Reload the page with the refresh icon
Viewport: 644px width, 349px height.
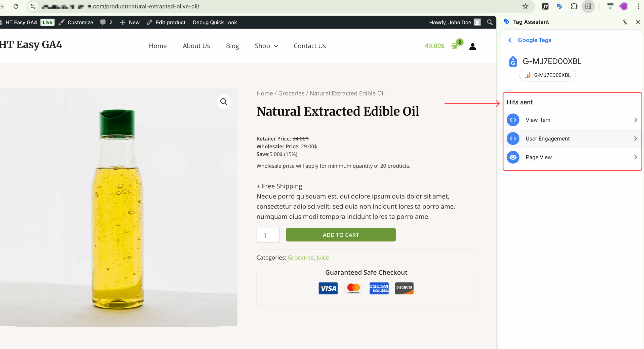(16, 7)
